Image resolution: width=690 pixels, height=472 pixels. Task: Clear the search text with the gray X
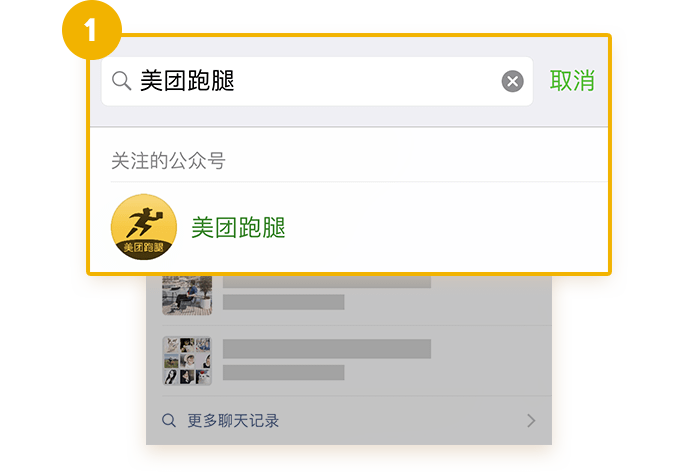512,81
